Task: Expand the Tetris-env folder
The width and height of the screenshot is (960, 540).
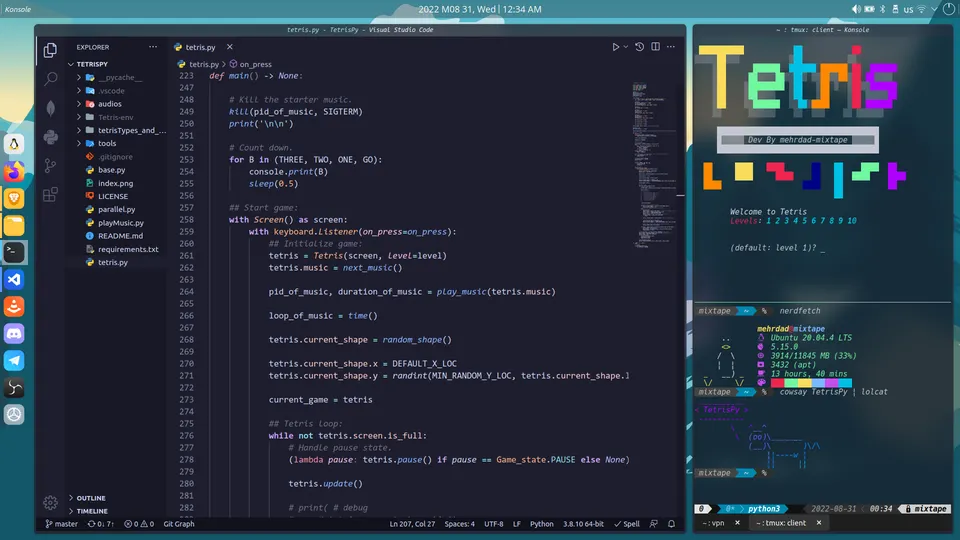Action: click(x=115, y=117)
